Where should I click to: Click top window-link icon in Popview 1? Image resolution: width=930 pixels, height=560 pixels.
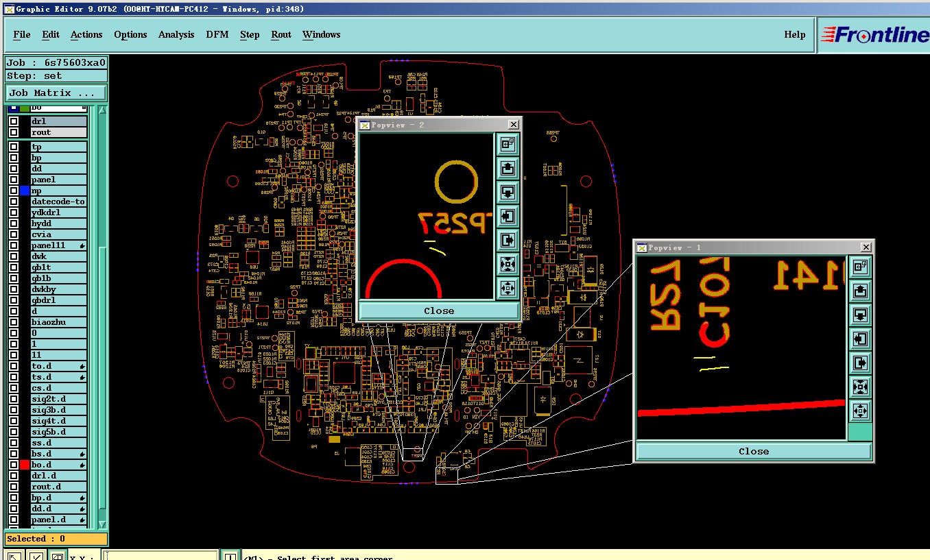860,267
